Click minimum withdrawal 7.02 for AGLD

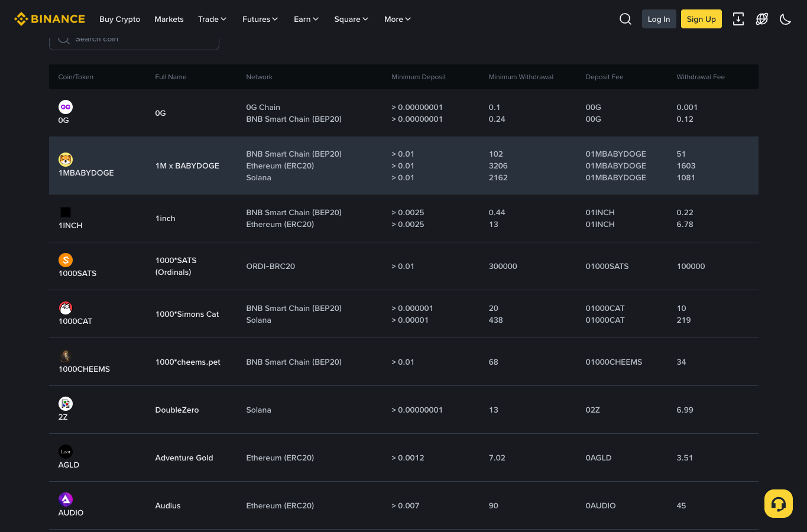(497, 458)
